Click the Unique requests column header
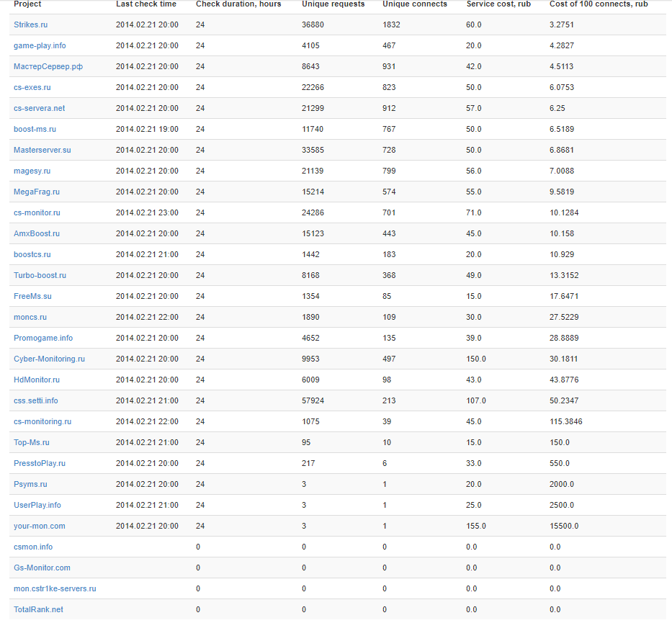Screen dimensions: 672x623 point(333,4)
